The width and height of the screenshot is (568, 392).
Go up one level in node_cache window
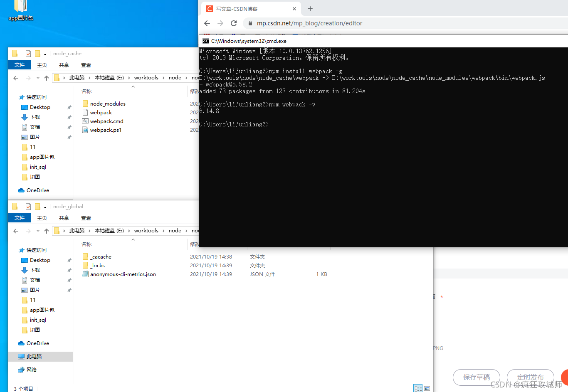pos(47,78)
